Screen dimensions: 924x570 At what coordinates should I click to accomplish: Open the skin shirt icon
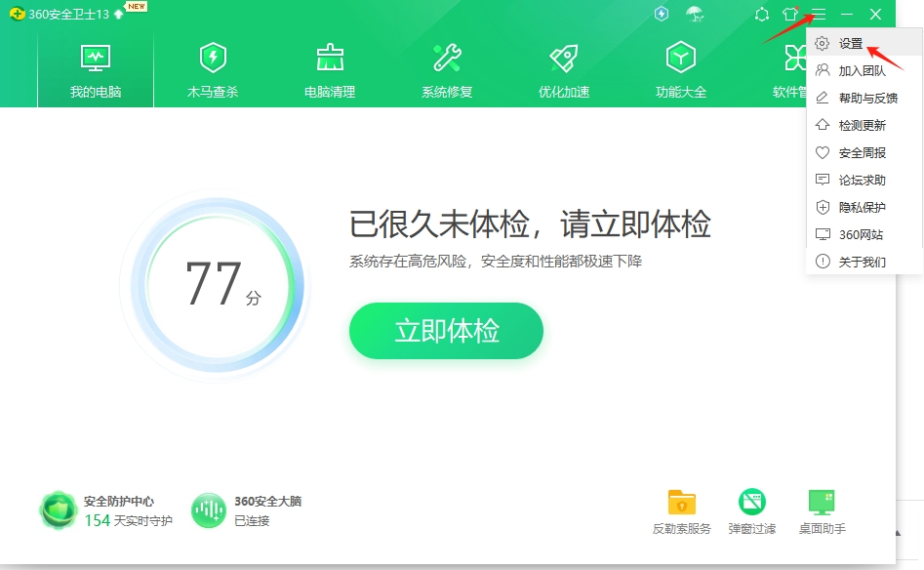tap(789, 14)
